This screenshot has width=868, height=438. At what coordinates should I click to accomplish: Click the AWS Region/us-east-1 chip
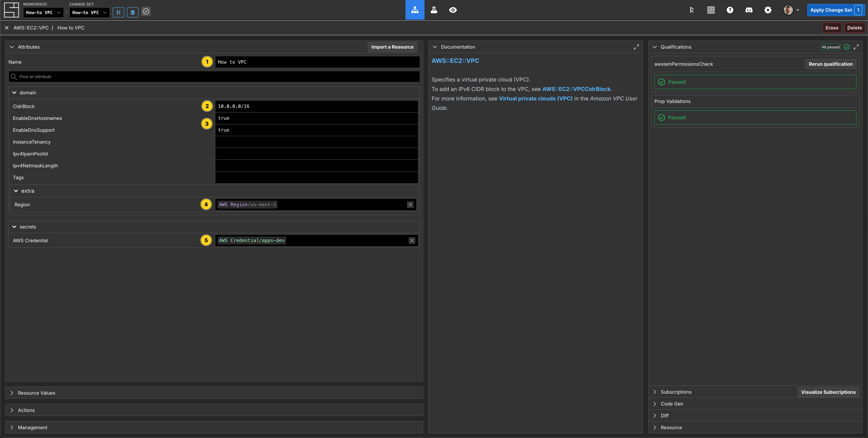click(247, 204)
